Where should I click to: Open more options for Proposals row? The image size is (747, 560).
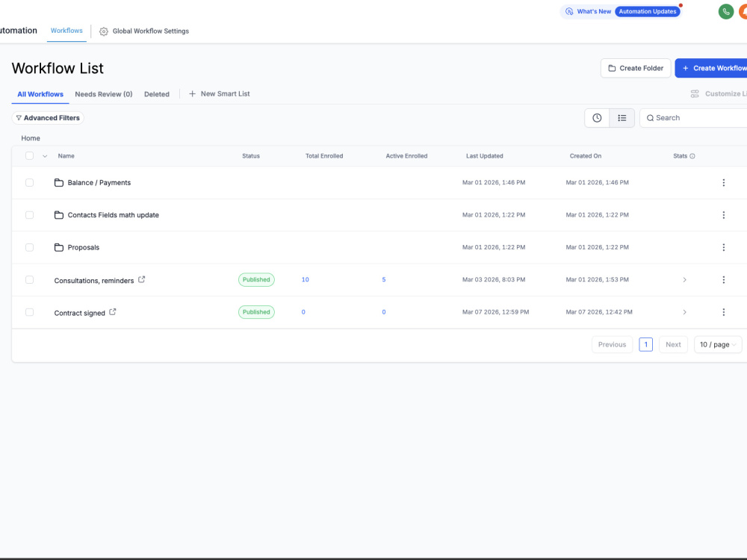723,248
